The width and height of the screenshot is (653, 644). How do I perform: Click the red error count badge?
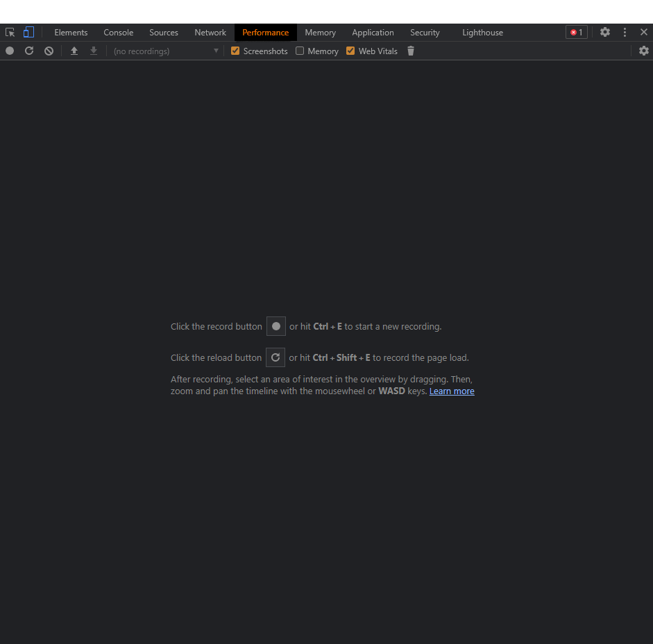[x=576, y=33]
